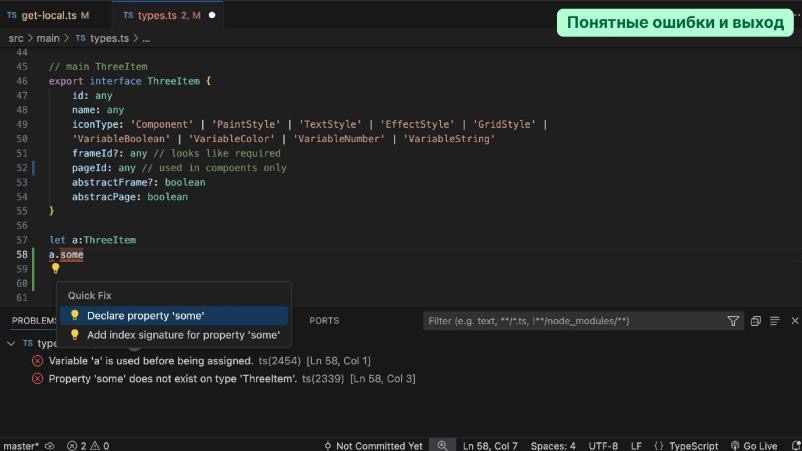Image resolution: width=802 pixels, height=451 pixels.
Task: Click the ThreeItem interface name on line 46
Action: pos(173,81)
